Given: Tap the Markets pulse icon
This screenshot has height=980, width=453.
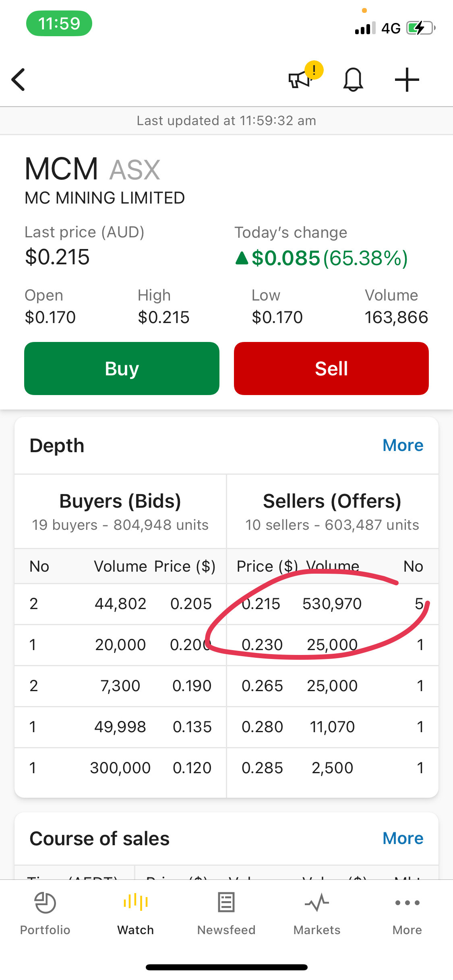Looking at the screenshot, I should (317, 902).
